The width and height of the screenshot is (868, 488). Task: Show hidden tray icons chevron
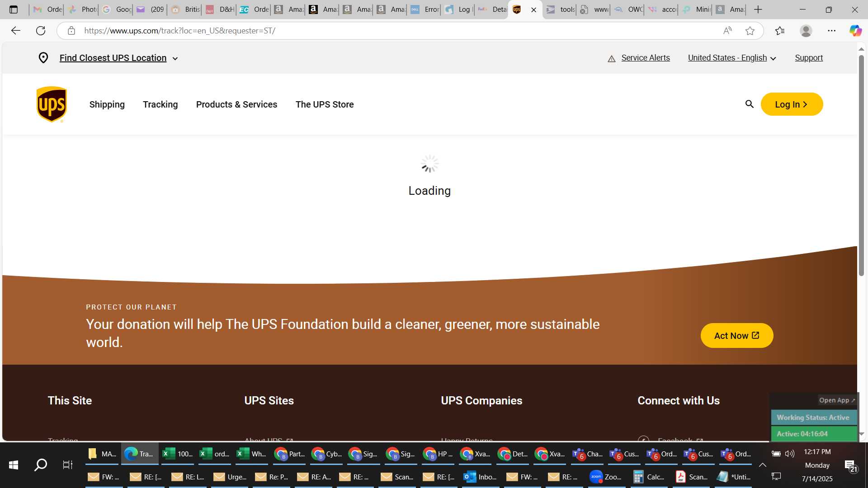point(762,465)
